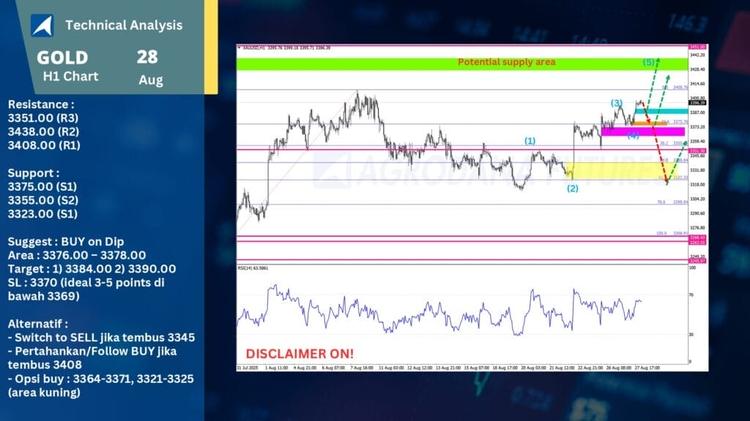Viewport: 750px width, 421px height.
Task: Click the company logo icon in header
Action: point(41,25)
